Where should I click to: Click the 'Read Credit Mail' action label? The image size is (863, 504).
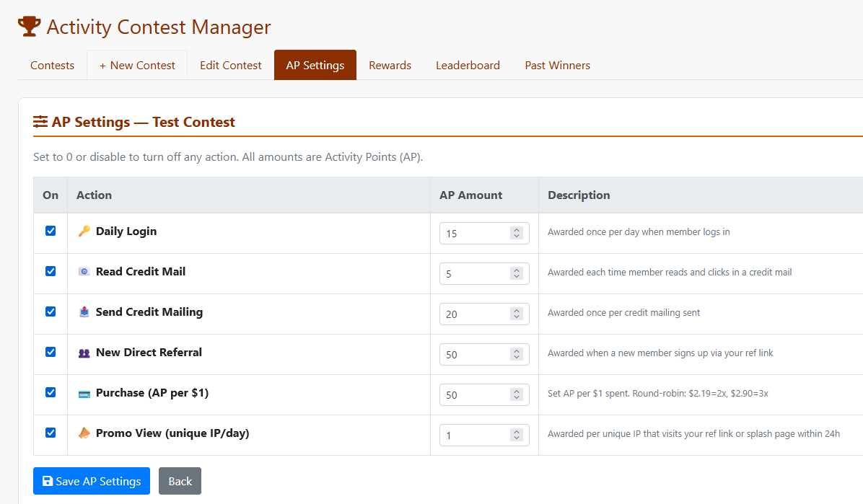point(141,271)
